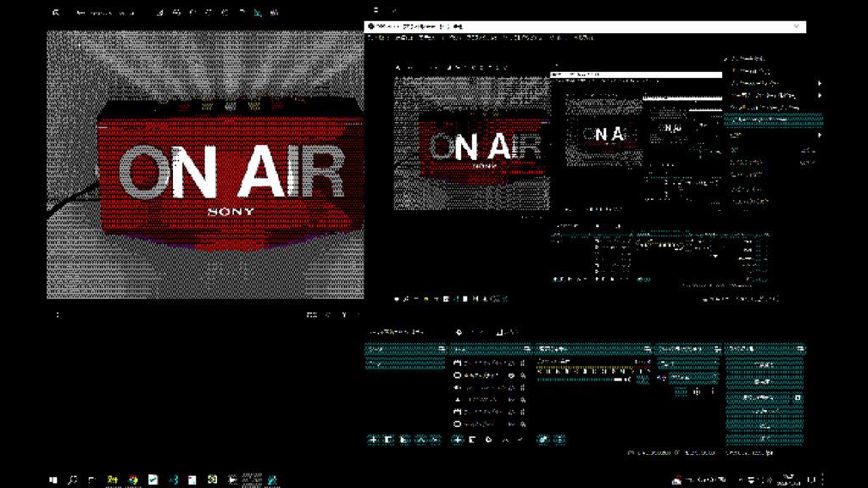Open the File menu in OBS menu bar
This screenshot has width=868, height=488.
pyautogui.click(x=378, y=37)
